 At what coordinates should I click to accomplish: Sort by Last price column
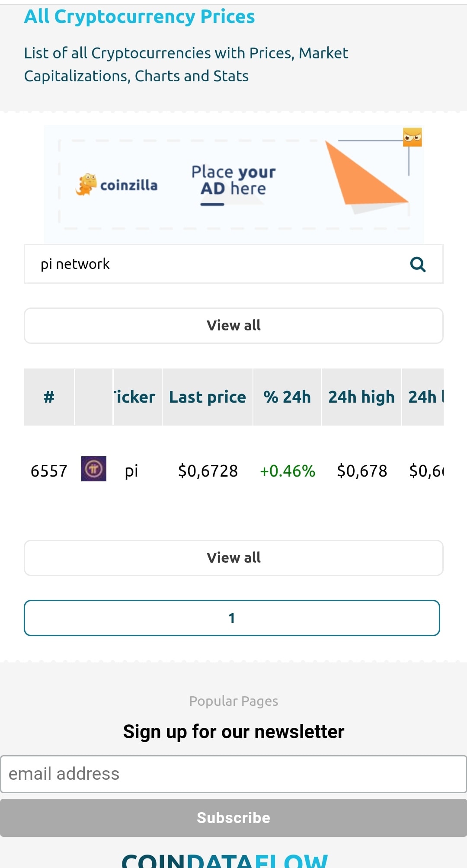coord(208,397)
